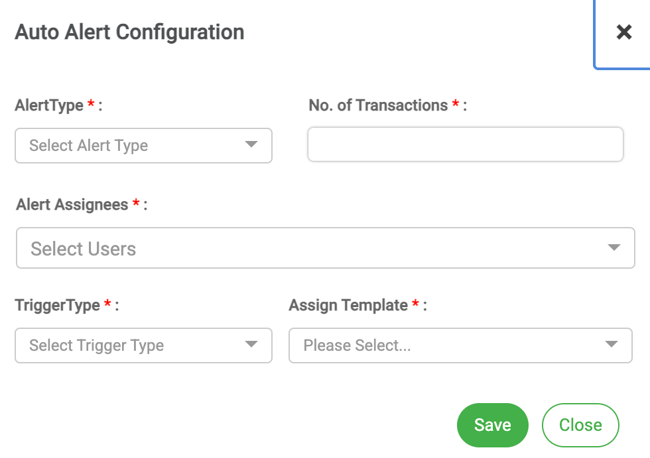This screenshot has width=650, height=458.
Task: Open the Select Alert Type dropdown
Action: [143, 145]
